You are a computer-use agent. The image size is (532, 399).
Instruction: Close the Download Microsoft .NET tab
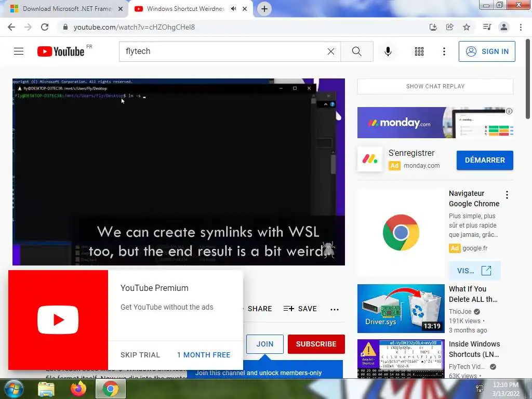coord(121,9)
